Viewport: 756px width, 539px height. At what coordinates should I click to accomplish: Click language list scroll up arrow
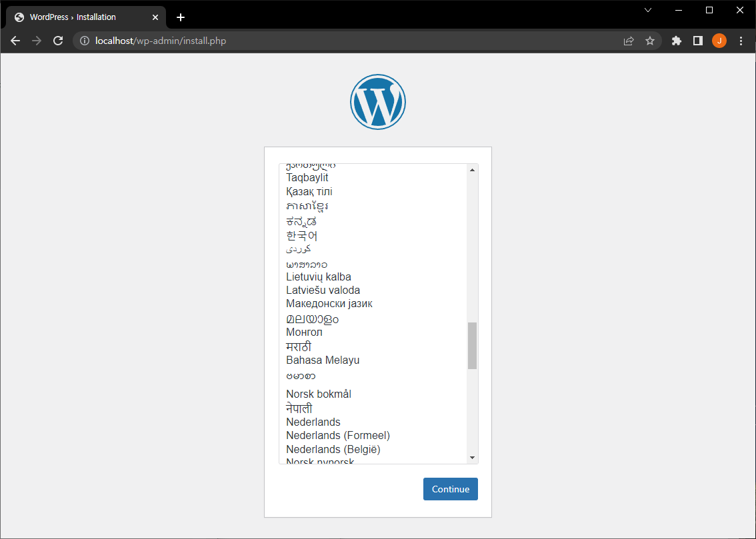point(473,170)
